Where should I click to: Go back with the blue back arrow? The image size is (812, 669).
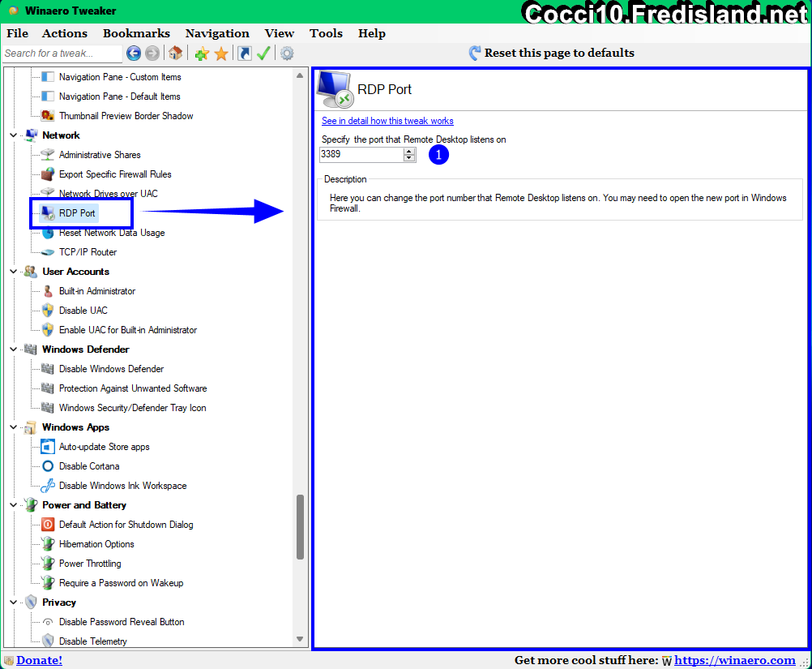coord(134,53)
